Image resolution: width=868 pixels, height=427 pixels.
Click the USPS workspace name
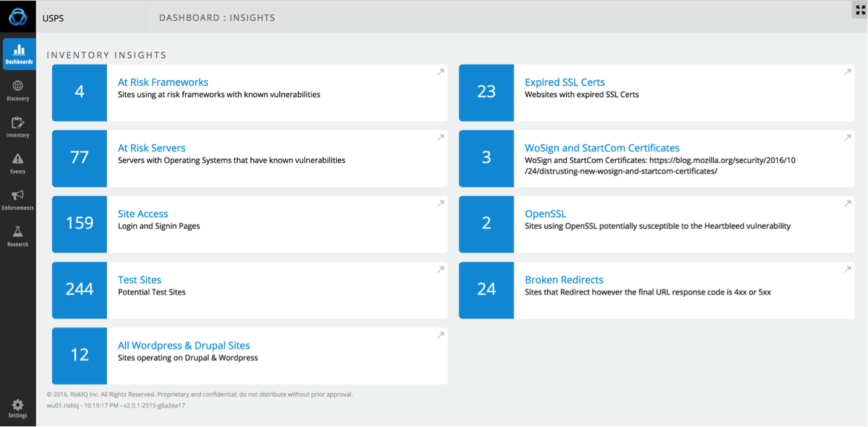pyautogui.click(x=53, y=18)
